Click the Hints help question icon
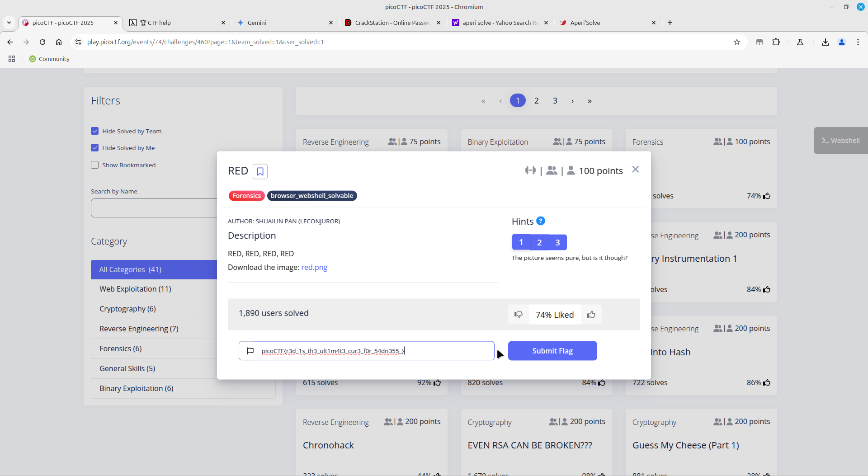 (540, 221)
